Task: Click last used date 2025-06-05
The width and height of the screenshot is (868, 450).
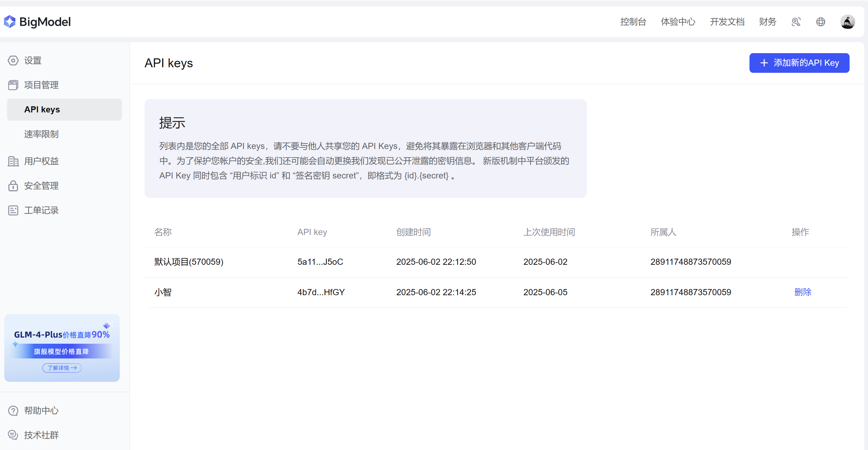Action: point(545,292)
